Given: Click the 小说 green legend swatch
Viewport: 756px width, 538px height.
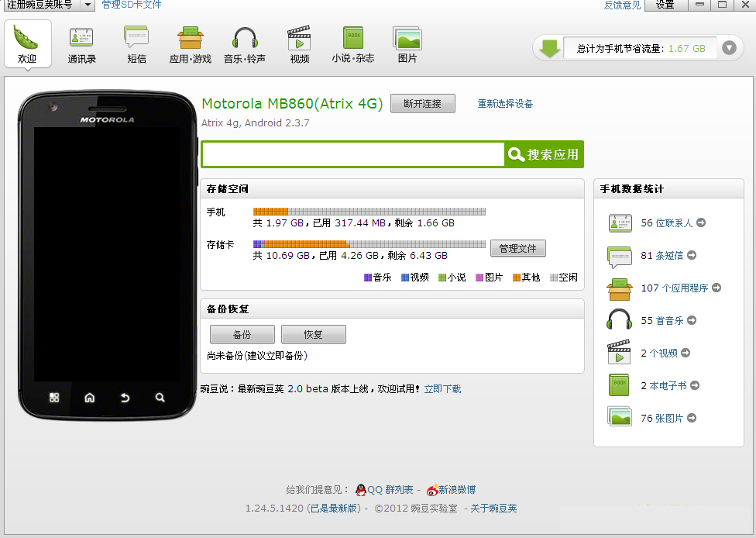Looking at the screenshot, I should coord(442,278).
